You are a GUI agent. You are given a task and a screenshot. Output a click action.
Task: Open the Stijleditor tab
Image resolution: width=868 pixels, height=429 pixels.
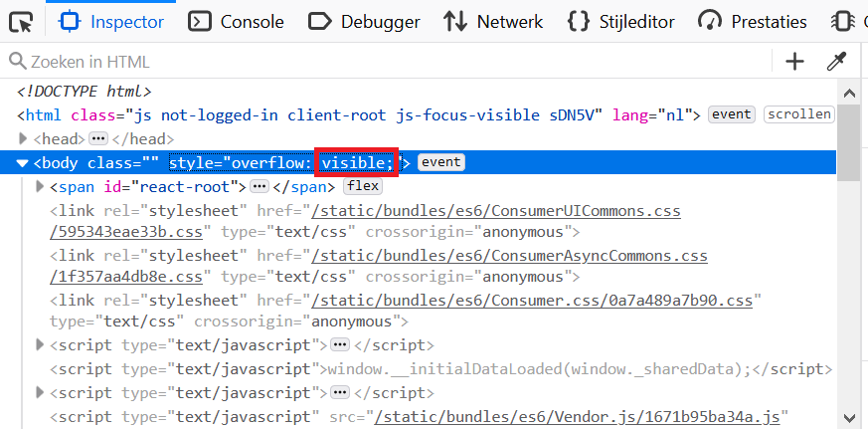point(620,21)
